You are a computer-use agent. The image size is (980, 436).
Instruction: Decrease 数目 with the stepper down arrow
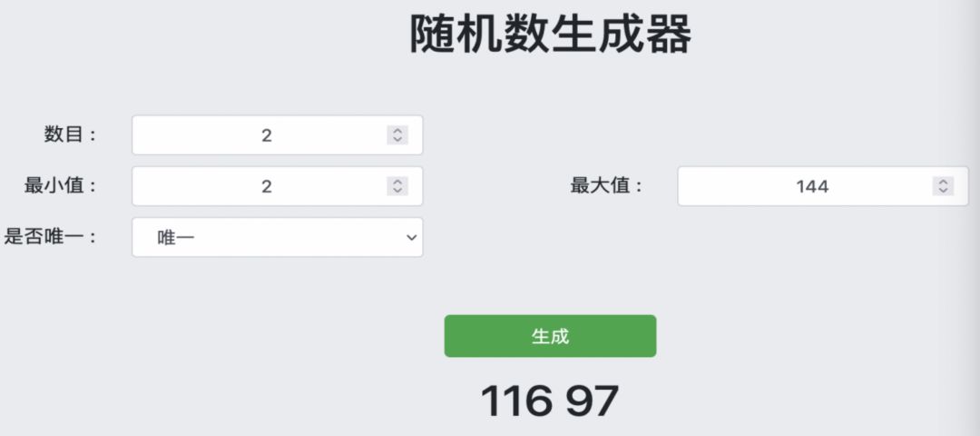pos(397,140)
